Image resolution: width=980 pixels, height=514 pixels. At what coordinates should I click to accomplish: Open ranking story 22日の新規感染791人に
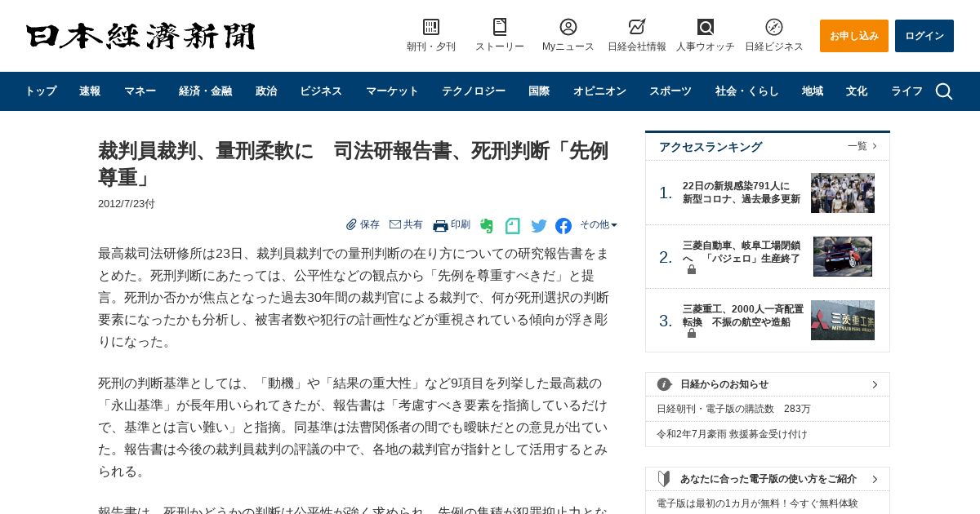click(742, 193)
